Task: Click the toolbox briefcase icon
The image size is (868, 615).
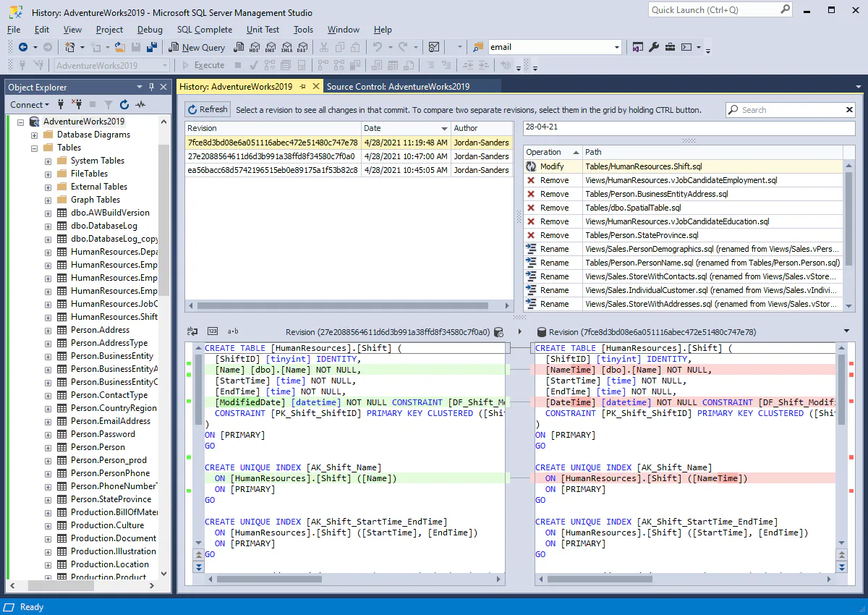Action: [x=670, y=47]
